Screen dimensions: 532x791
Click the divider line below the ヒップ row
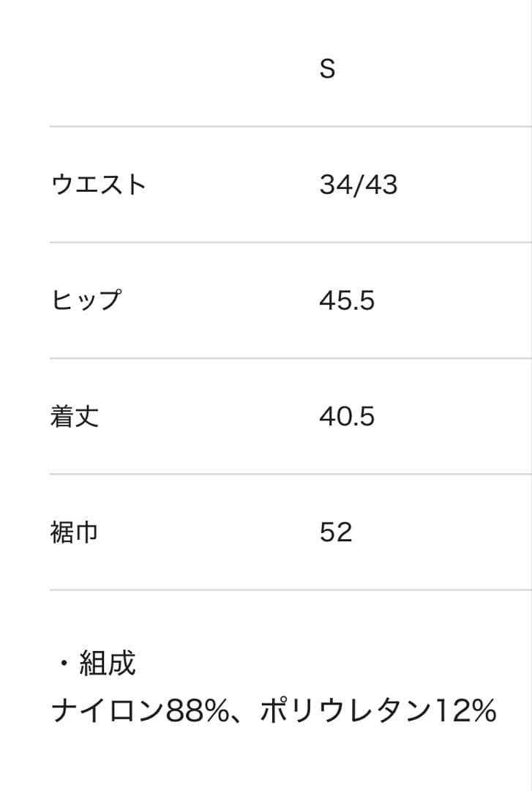pyautogui.click(x=291, y=358)
